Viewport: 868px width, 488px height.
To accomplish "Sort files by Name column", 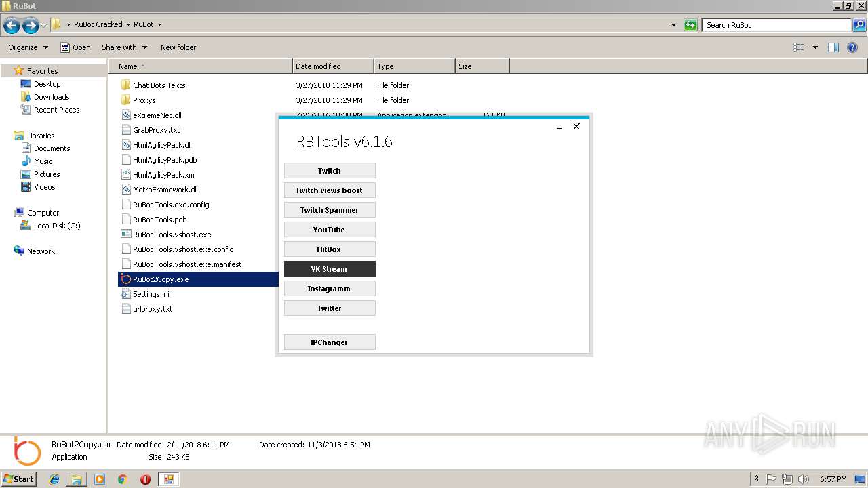I will [201, 66].
